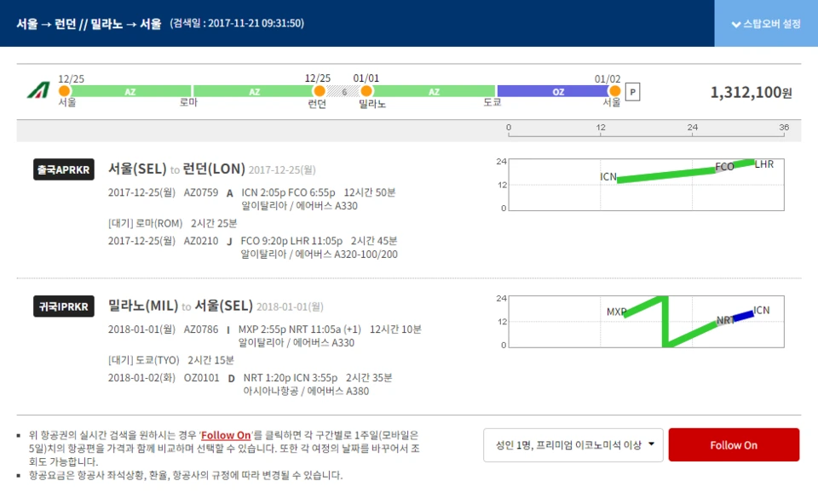This screenshot has width=818, height=504.
Task: Click the red Follow On button
Action: (x=734, y=444)
